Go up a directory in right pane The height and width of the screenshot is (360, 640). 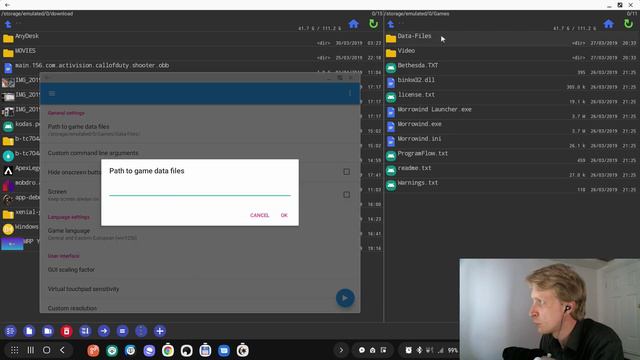click(391, 24)
